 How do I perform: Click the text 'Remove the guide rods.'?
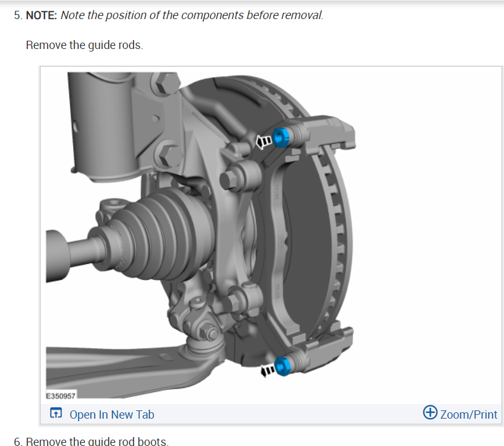pyautogui.click(x=85, y=45)
